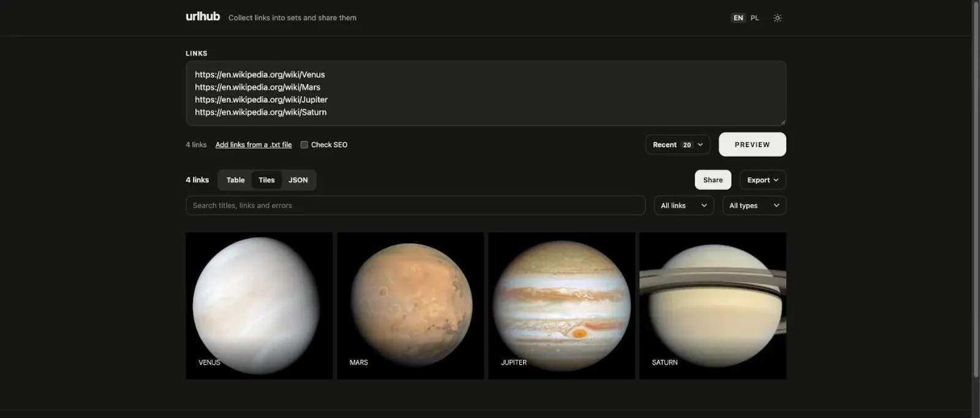Viewport: 980px width, 418px height.
Task: Click the urlhub logo
Action: coord(203,17)
